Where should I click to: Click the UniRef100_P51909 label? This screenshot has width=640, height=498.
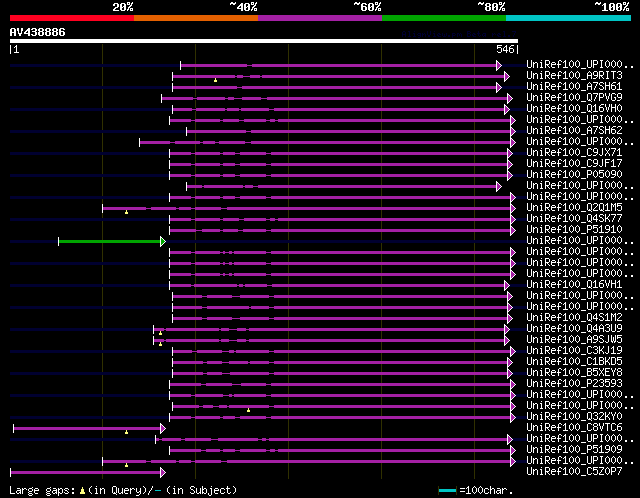click(x=574, y=449)
